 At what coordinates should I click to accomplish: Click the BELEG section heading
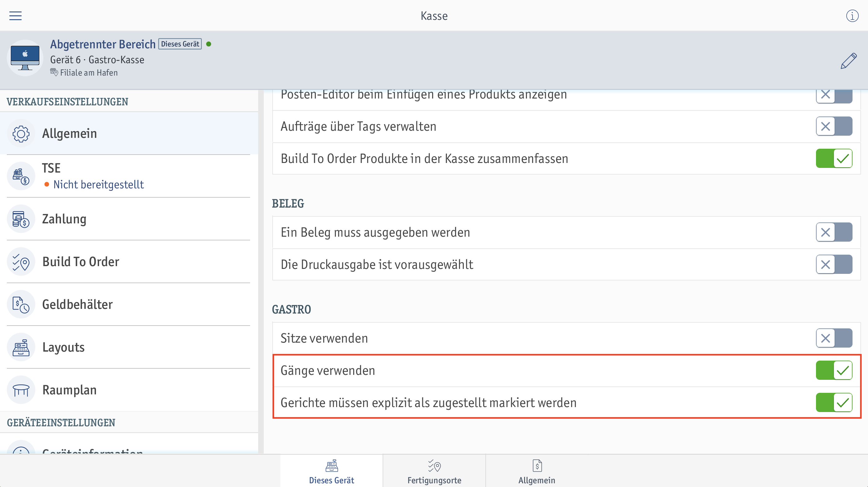[288, 203]
